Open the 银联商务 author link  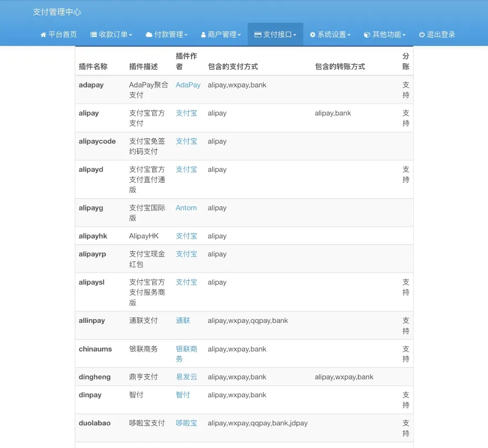(187, 354)
